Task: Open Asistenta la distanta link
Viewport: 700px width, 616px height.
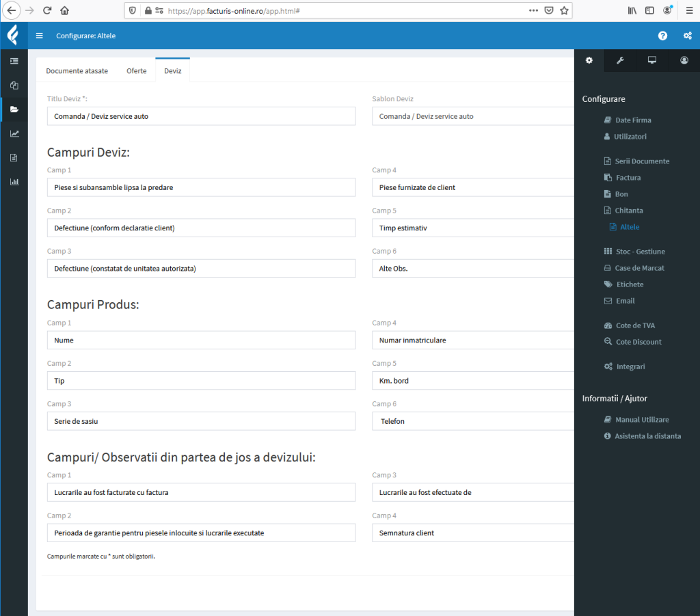Action: [643, 436]
